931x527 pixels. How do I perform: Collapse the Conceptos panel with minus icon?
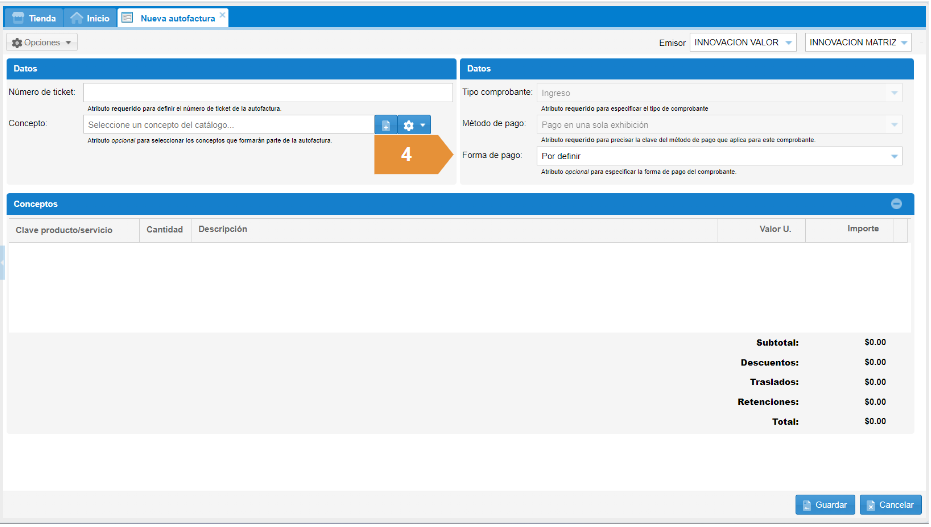[896, 204]
